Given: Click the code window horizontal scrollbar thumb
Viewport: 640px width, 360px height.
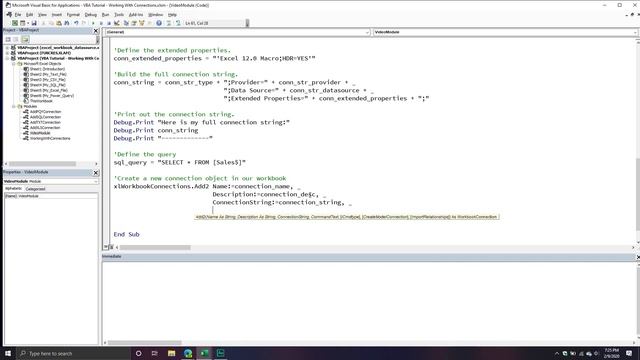Looking at the screenshot, I should pyautogui.click(x=155, y=248).
